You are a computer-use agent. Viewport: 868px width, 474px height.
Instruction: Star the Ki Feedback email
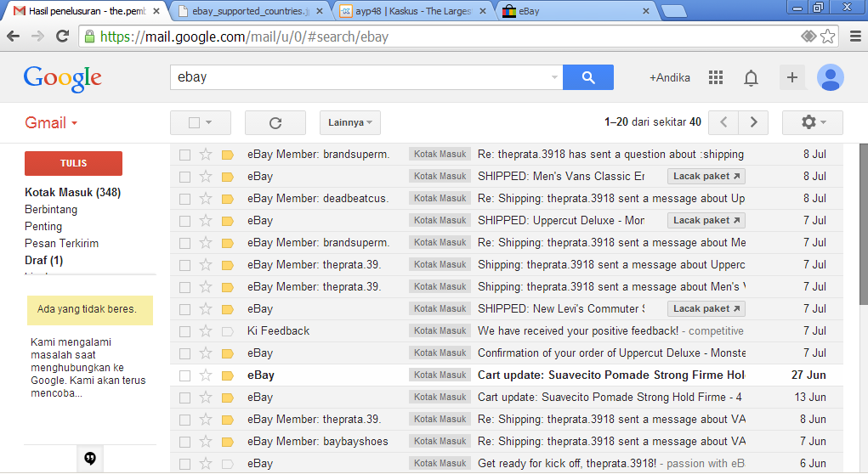click(x=206, y=330)
